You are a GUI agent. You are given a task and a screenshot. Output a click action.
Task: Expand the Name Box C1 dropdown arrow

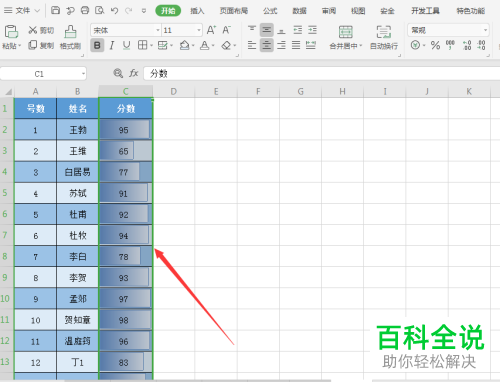click(x=83, y=73)
